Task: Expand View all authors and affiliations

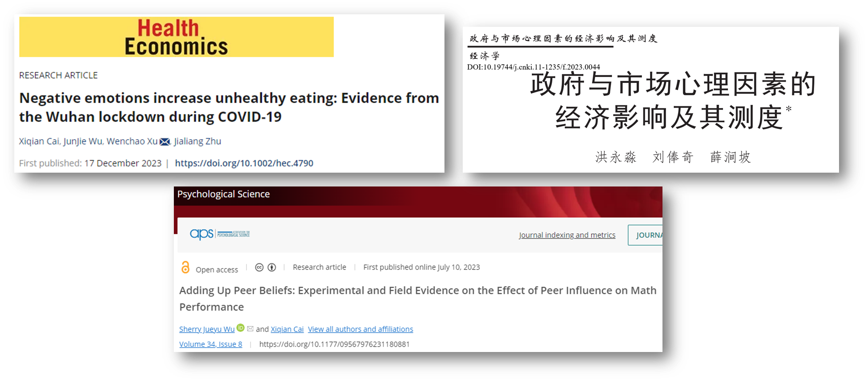Action: tap(360, 329)
